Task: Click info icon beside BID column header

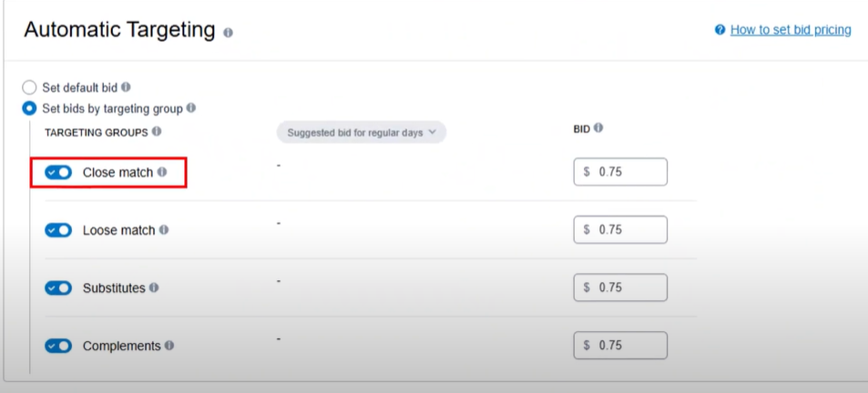Action: coord(598,128)
